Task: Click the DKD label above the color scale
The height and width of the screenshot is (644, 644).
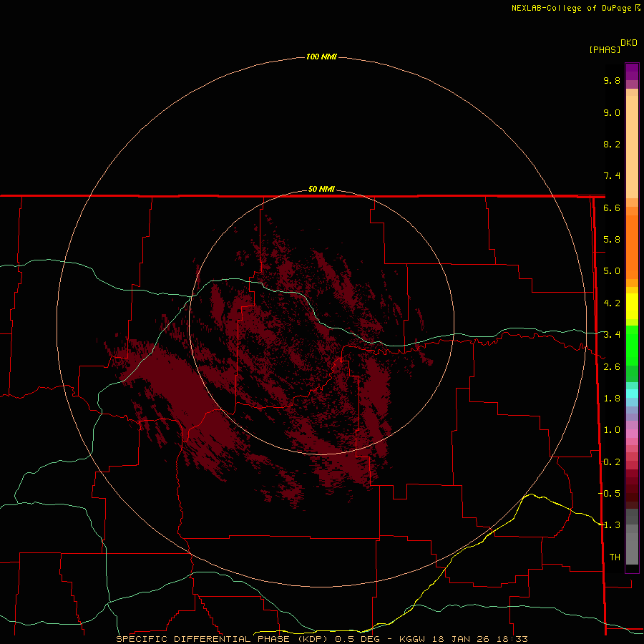Action: 629,43
